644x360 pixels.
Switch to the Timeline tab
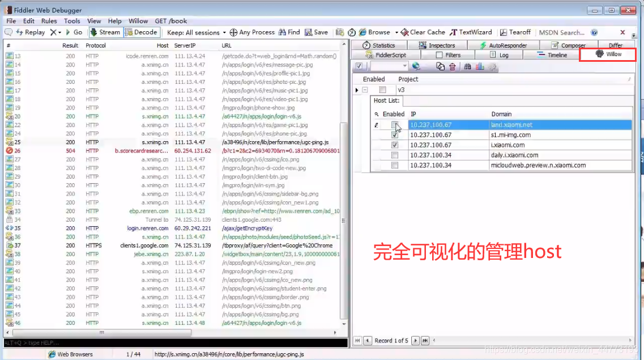552,55
